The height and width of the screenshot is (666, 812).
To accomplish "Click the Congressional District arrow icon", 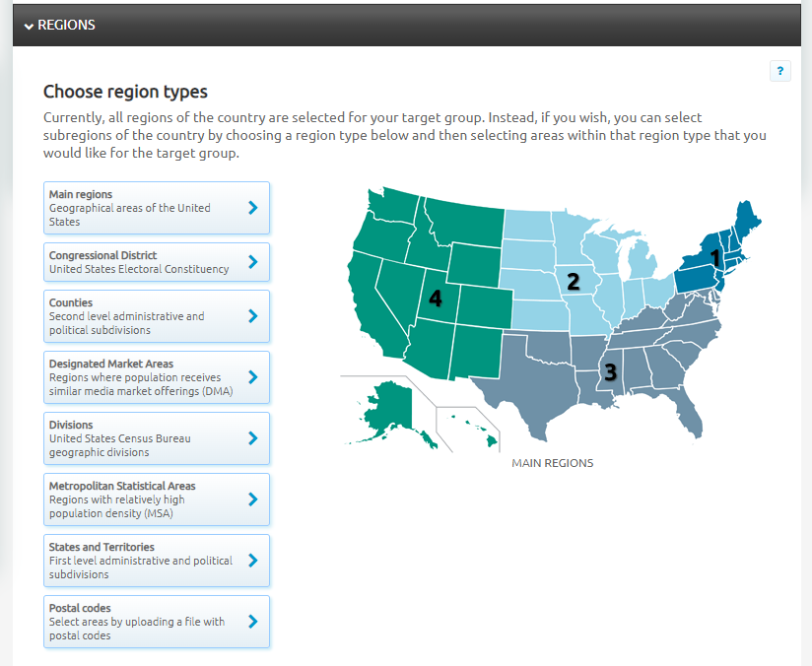I will click(253, 262).
